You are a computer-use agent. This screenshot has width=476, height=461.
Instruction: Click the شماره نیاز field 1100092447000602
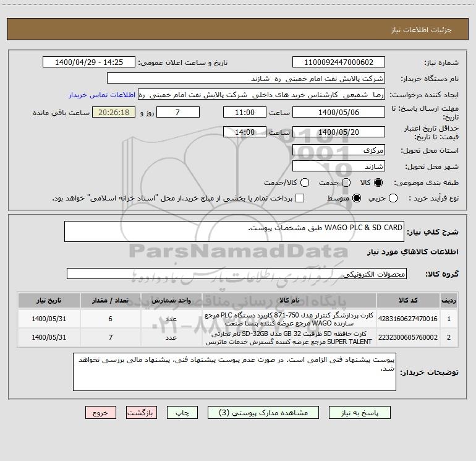pos(339,62)
